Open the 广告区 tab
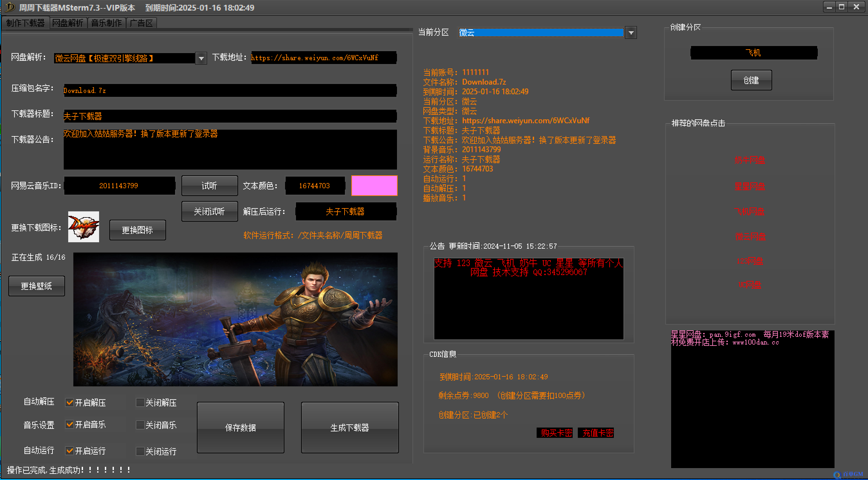Screen dimensions: 868x480 coord(142,23)
